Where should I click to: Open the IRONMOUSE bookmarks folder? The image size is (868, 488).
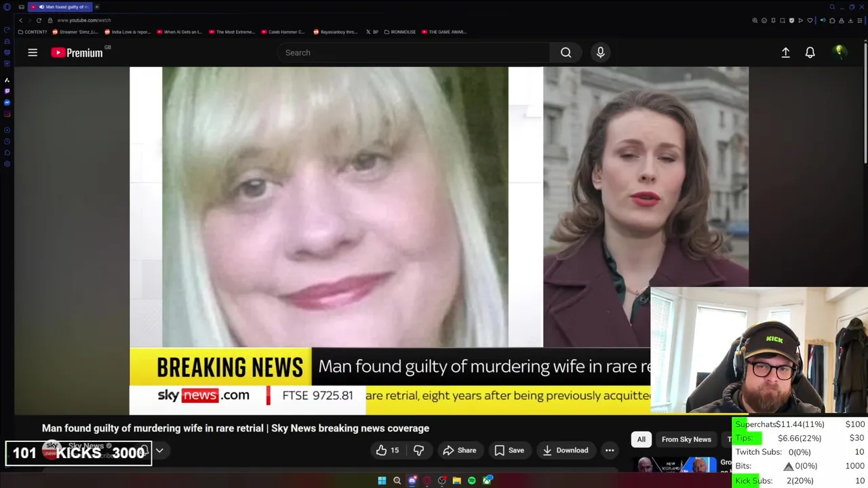(400, 32)
